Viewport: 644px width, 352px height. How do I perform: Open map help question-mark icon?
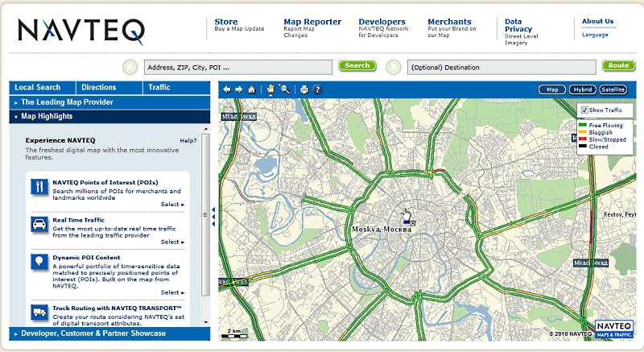point(317,89)
